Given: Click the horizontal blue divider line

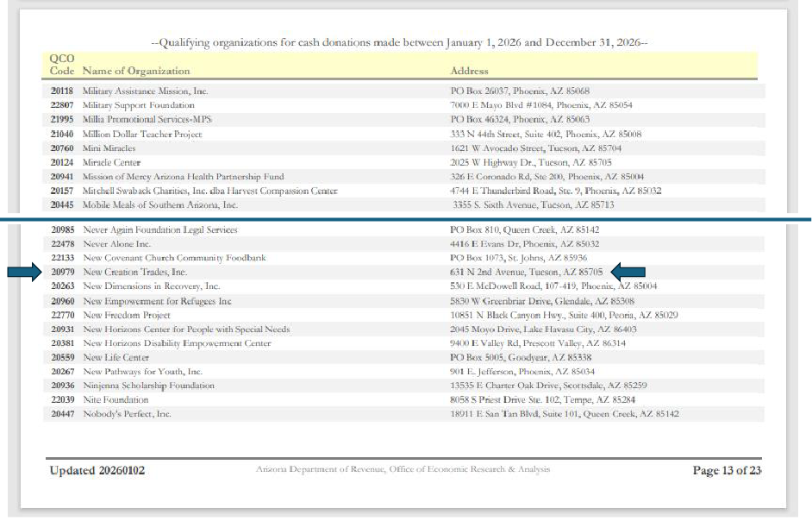Looking at the screenshot, I should coord(405,219).
